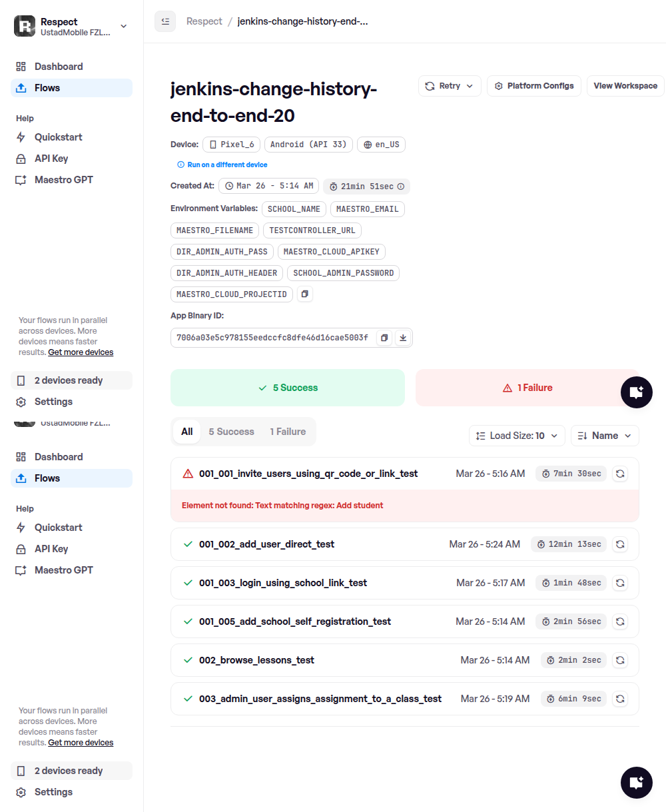Collapse the sidebar with the toggle icon
Screen dimensions: 666x812
tap(165, 21)
